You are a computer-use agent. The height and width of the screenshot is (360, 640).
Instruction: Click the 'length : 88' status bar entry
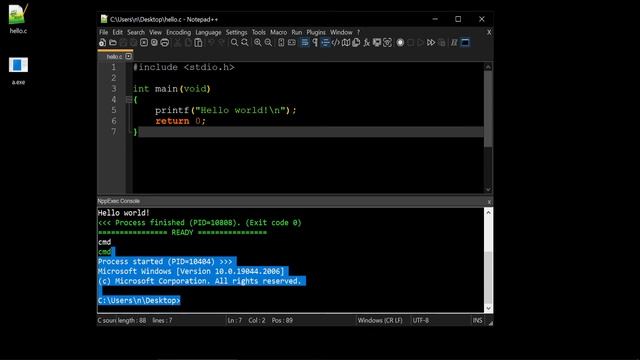click(133, 320)
